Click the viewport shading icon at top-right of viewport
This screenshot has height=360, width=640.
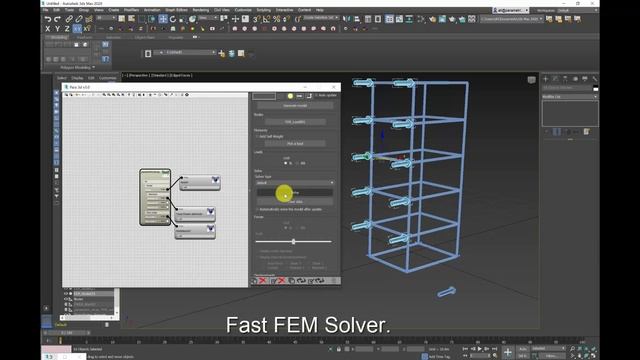[x=531, y=80]
